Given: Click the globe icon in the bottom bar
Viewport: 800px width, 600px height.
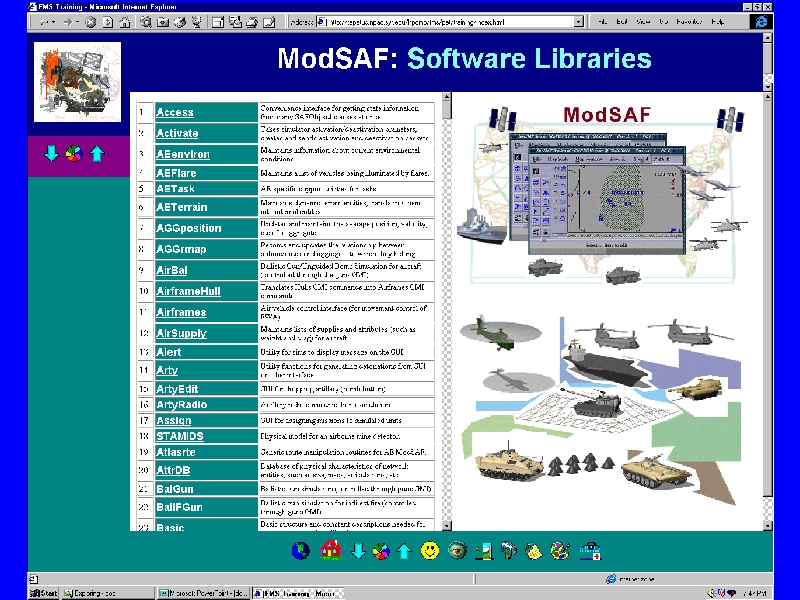Looking at the screenshot, I should pyautogui.click(x=301, y=551).
